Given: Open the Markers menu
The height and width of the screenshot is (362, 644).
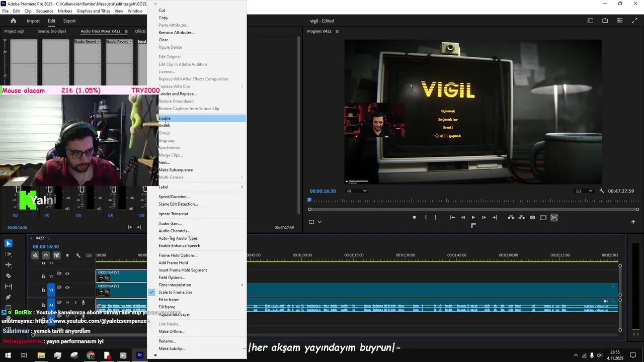Looking at the screenshot, I should point(65,11).
